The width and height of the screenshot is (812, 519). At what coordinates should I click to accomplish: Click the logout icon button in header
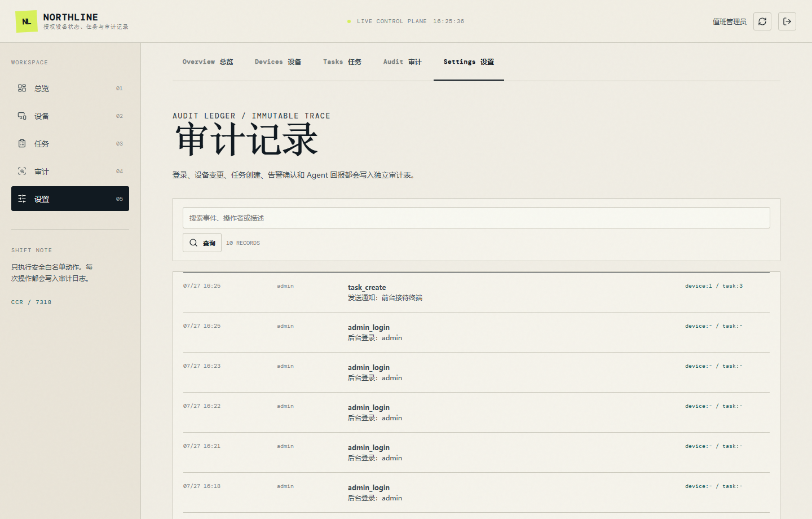coord(787,21)
